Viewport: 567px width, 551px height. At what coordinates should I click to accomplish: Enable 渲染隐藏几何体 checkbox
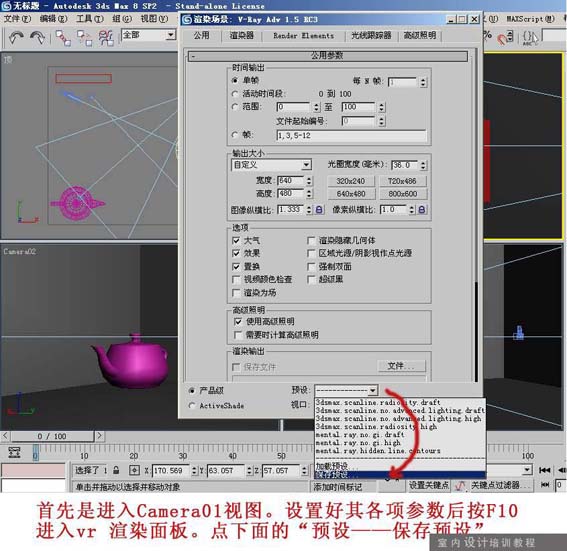(x=311, y=240)
